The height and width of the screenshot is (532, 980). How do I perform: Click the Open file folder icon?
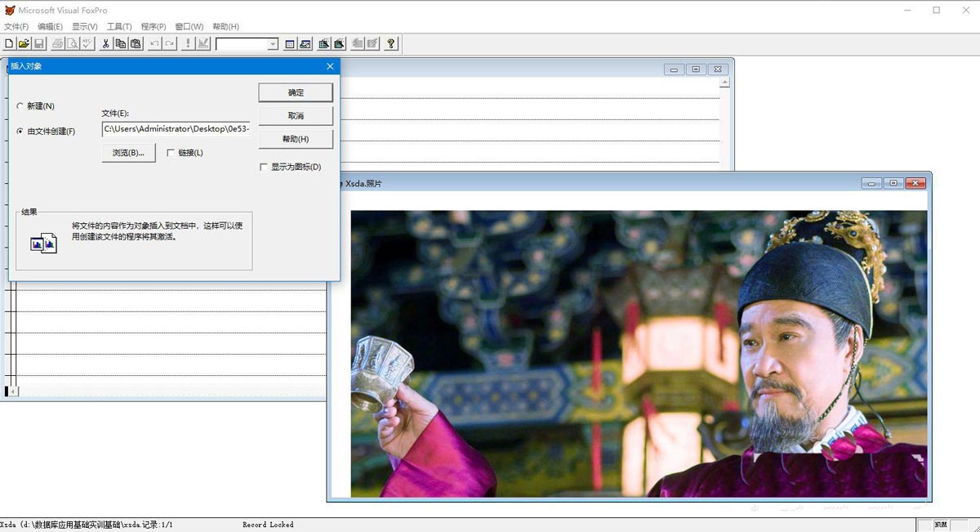24,44
